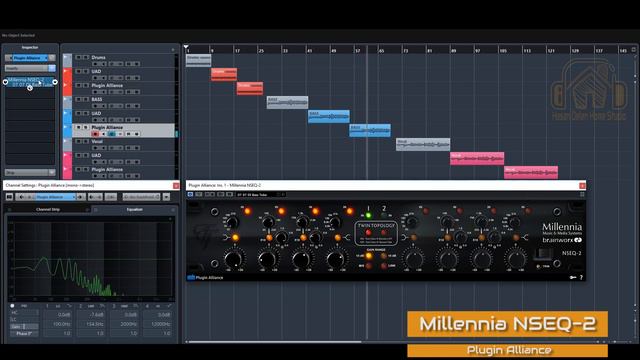
Task: Click channel 1 low shelf orange button
Action: point(236,237)
